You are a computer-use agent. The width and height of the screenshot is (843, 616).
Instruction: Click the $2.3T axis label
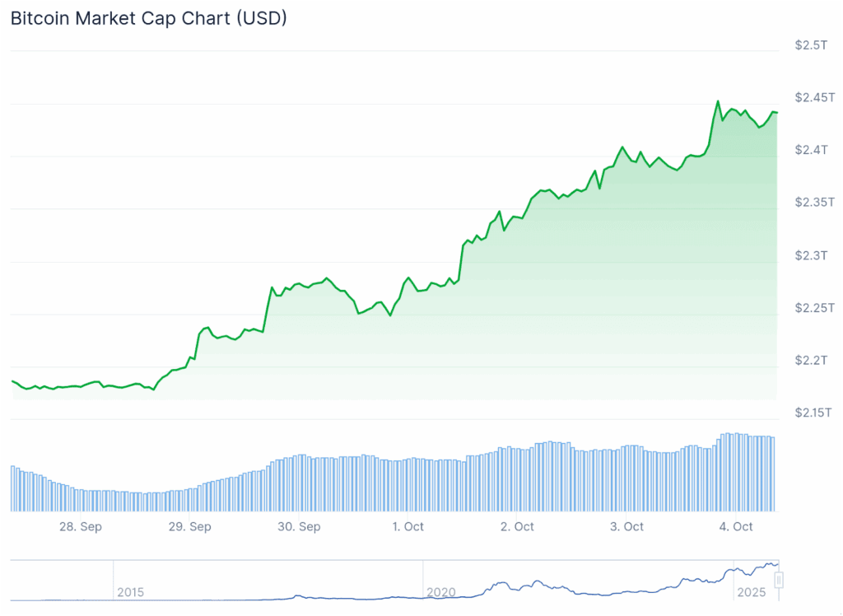811,255
